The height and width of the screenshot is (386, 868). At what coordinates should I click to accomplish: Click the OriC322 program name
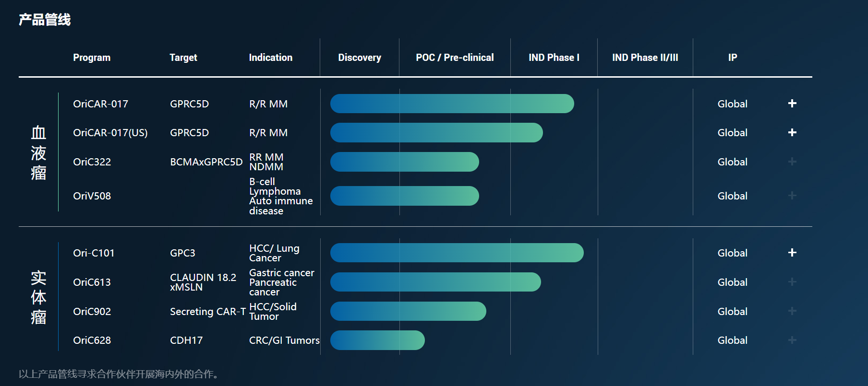[92, 162]
